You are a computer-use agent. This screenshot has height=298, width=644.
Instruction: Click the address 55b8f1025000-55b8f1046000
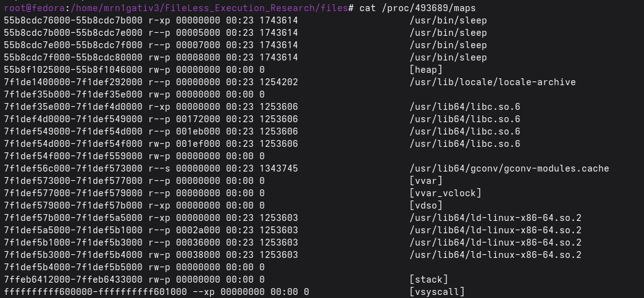pyautogui.click(x=73, y=70)
